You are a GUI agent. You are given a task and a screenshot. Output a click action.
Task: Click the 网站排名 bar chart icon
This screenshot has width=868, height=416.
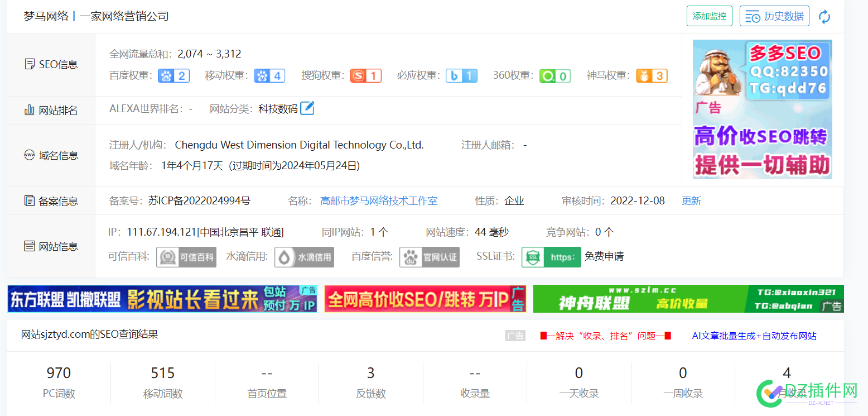(x=30, y=110)
